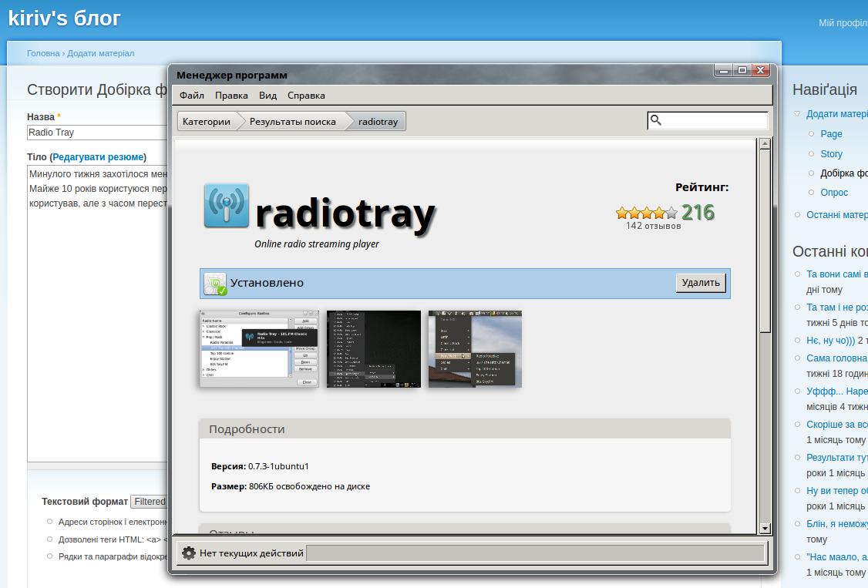The image size is (868, 588).
Task: Open the tray menu screenshot thumbnail
Action: click(x=475, y=349)
